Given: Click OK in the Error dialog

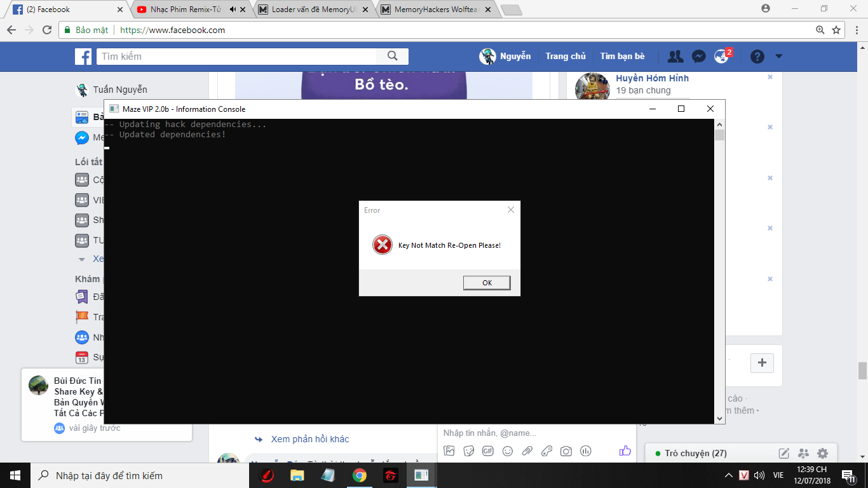Looking at the screenshot, I should coord(487,283).
